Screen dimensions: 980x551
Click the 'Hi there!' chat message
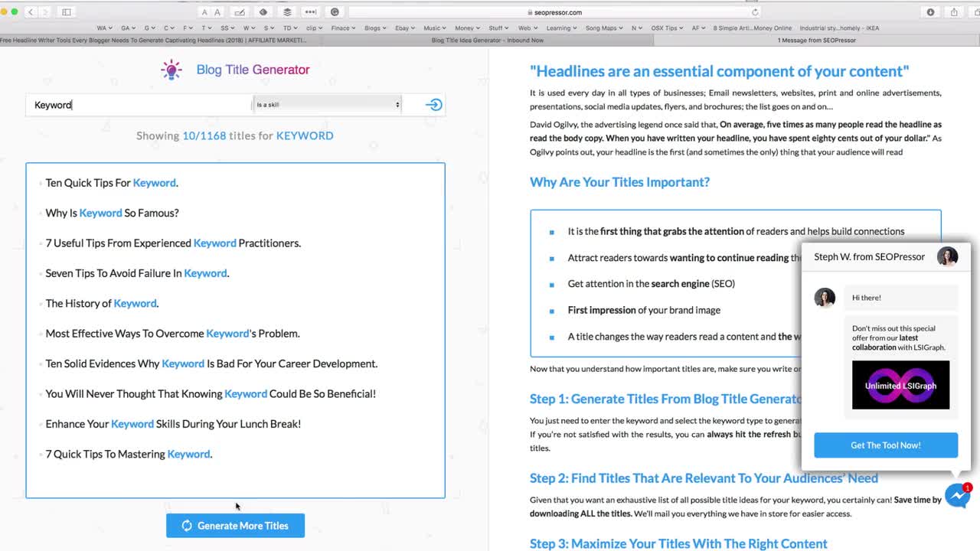[867, 298]
